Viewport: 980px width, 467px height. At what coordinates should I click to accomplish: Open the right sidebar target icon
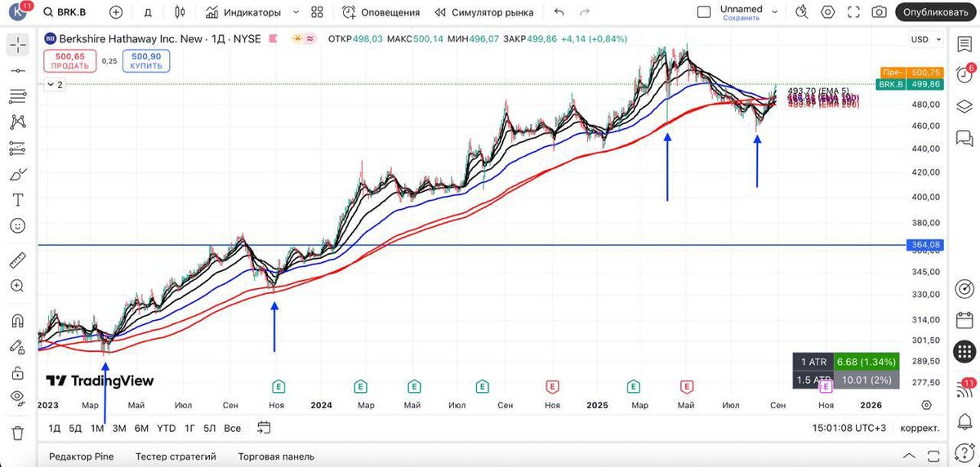click(964, 289)
